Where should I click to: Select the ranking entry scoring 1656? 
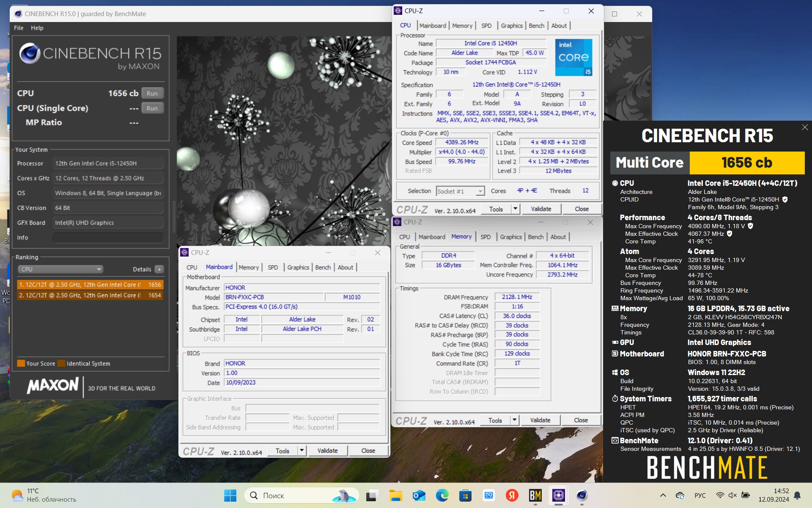90,284
